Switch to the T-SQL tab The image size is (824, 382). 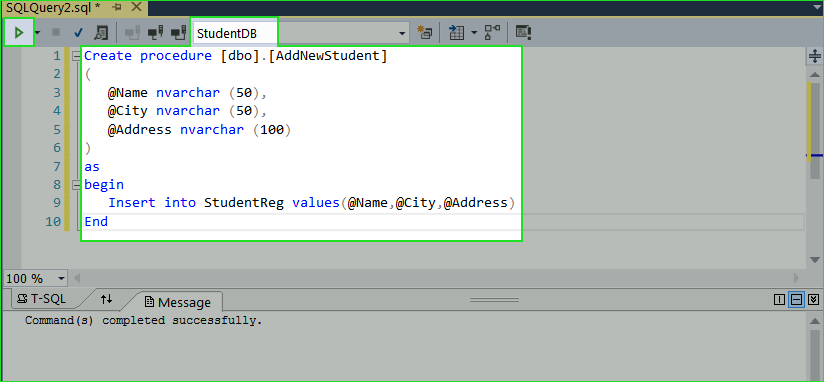42,299
